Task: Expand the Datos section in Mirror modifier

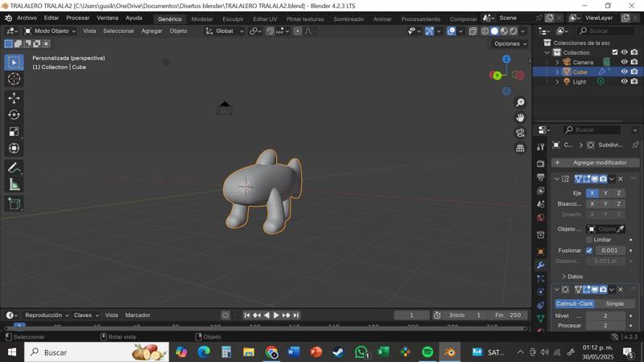Action: pyautogui.click(x=572, y=277)
